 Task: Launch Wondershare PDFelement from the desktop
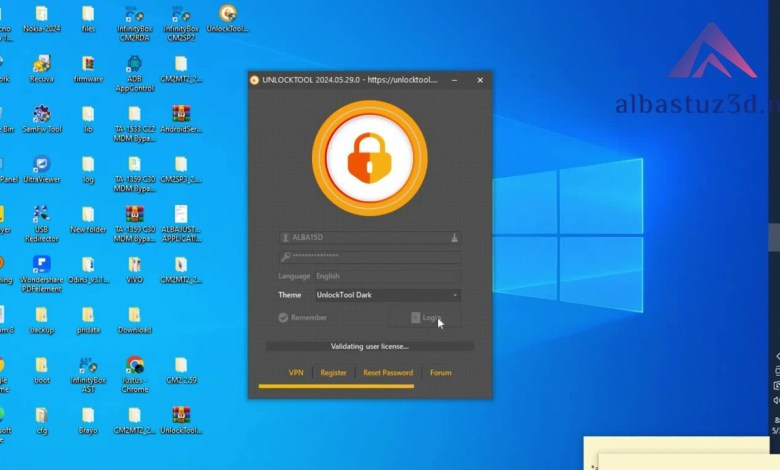pos(42,275)
